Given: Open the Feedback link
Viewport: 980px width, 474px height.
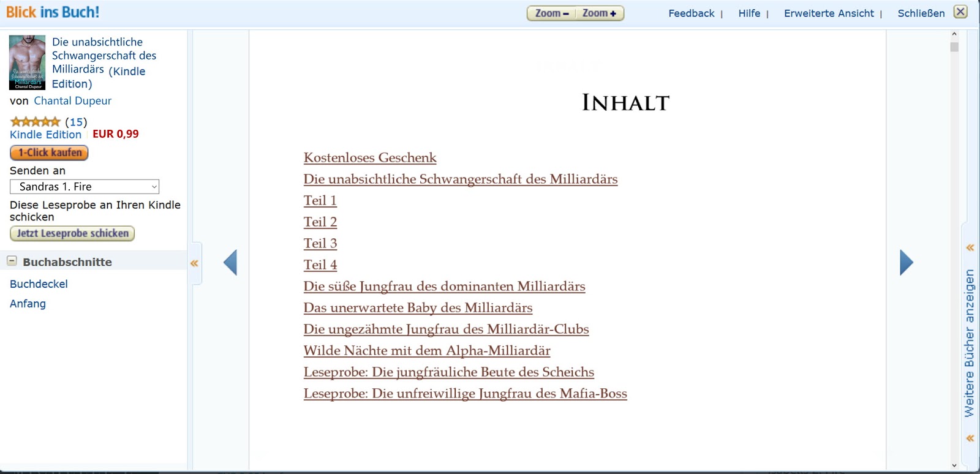Looking at the screenshot, I should 691,13.
